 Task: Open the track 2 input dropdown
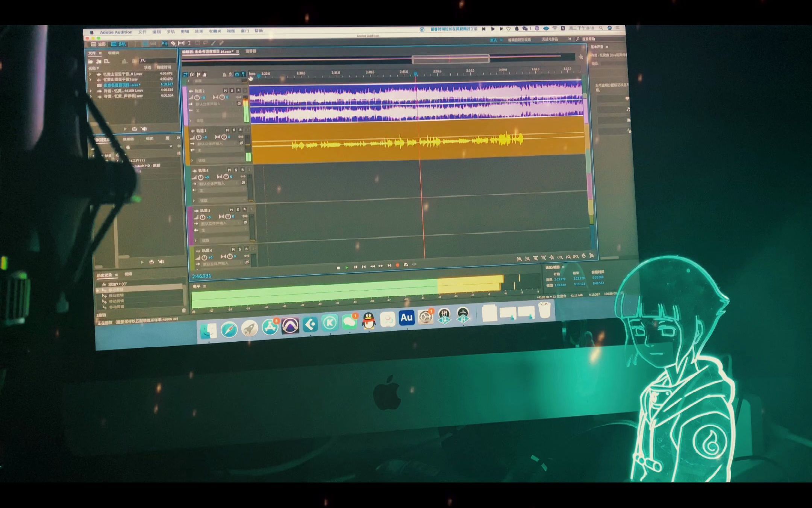(x=215, y=103)
